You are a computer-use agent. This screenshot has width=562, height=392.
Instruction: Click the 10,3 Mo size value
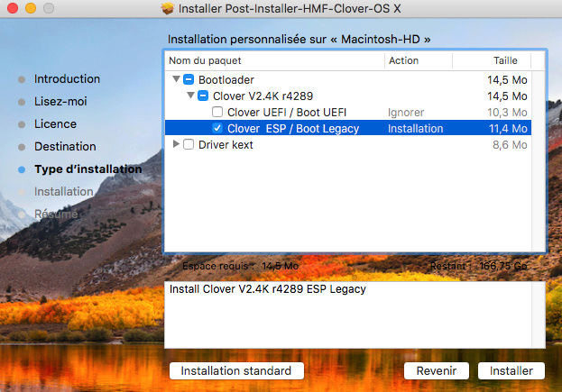tap(507, 113)
